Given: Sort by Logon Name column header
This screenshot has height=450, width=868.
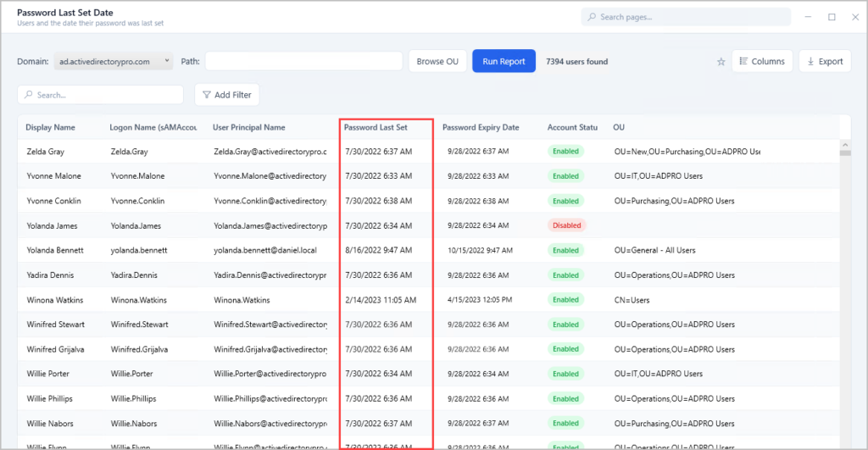Looking at the screenshot, I should point(153,127).
